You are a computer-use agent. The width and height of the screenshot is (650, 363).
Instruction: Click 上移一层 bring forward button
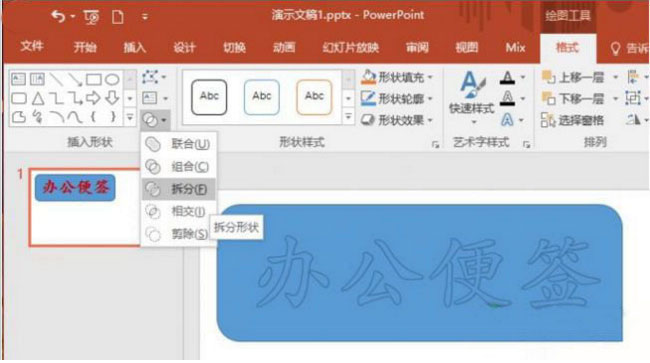coord(573,77)
